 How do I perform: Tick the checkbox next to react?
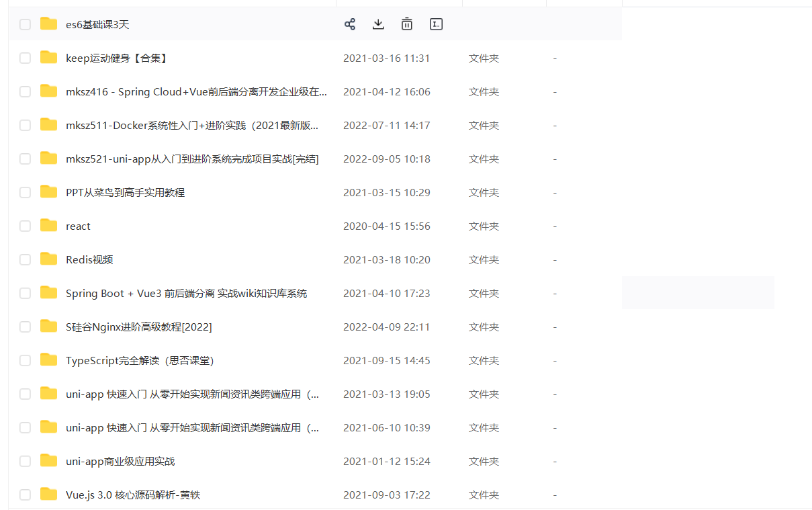point(25,226)
